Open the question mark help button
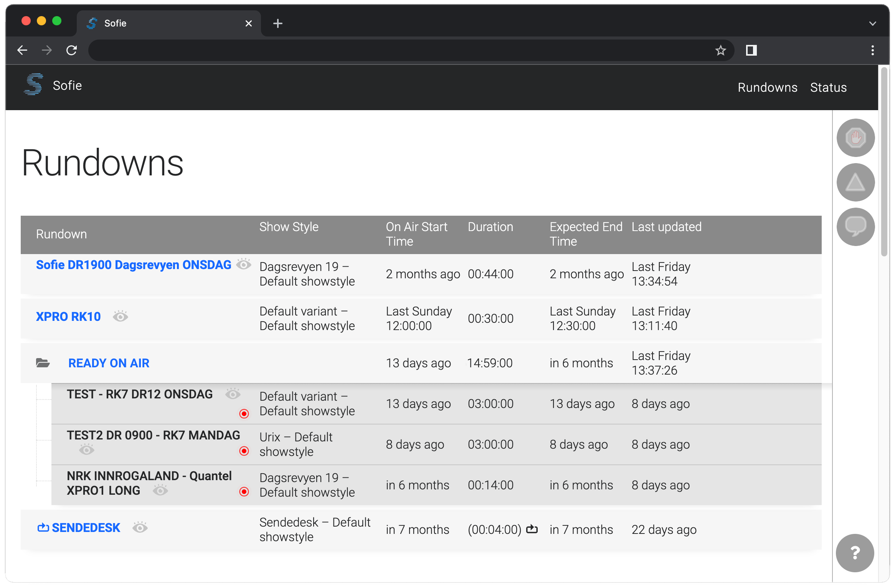The image size is (895, 588). coord(855,553)
